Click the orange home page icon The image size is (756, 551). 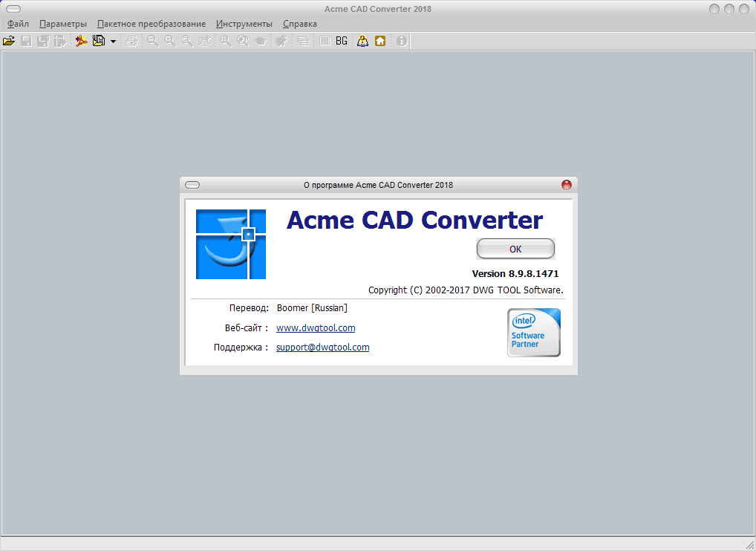[380, 41]
